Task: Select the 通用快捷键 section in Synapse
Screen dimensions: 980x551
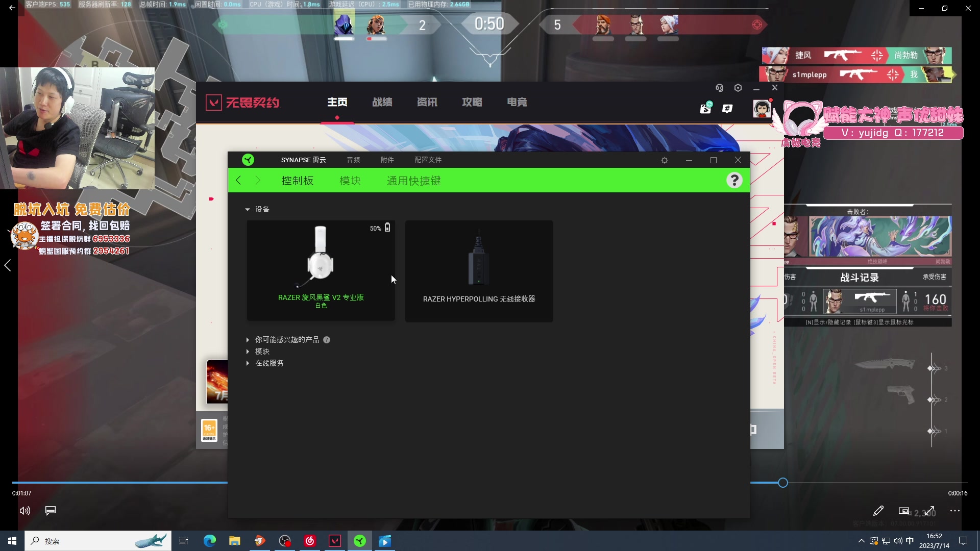Action: tap(413, 180)
